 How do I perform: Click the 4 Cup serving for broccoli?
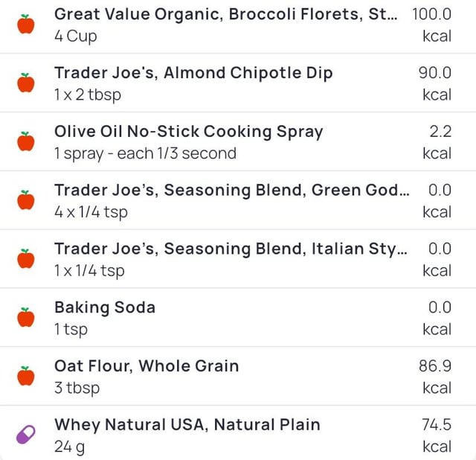coord(75,36)
